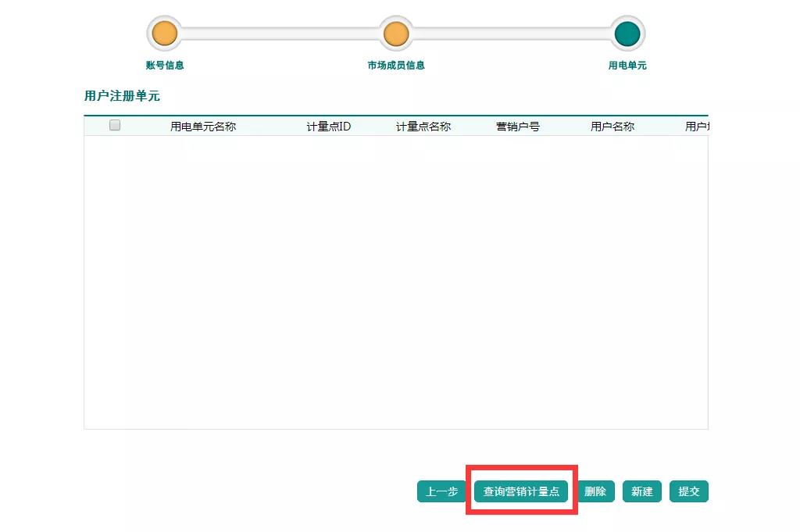
Task: Click the truncated rightmost column header
Action: 696,127
